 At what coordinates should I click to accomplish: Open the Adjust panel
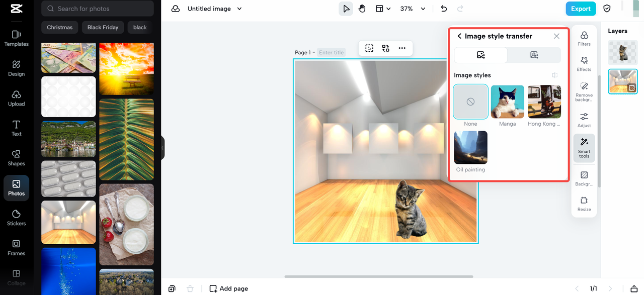point(584,120)
